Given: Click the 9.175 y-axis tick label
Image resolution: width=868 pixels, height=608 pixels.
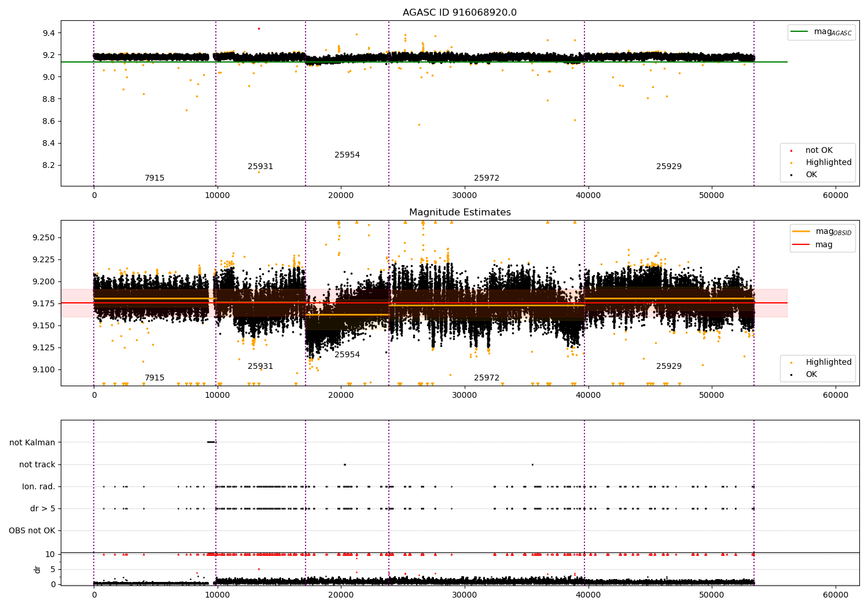Looking at the screenshot, I should point(44,303).
